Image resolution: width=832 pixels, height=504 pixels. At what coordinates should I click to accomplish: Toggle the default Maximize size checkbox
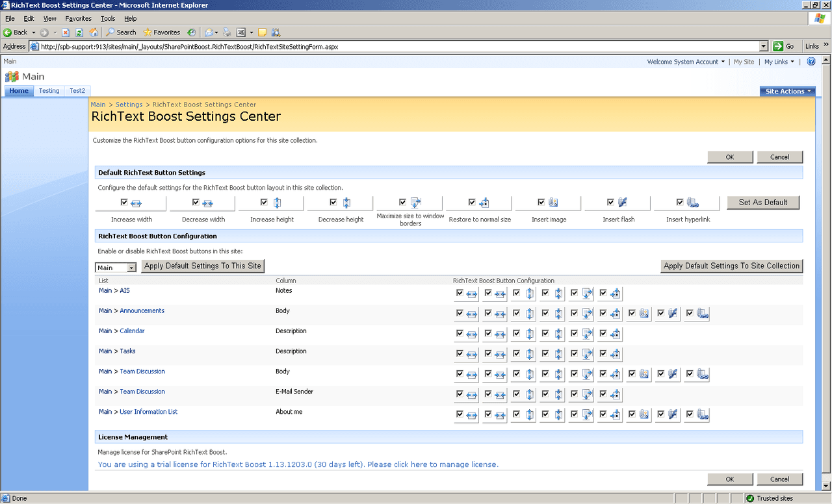click(402, 202)
